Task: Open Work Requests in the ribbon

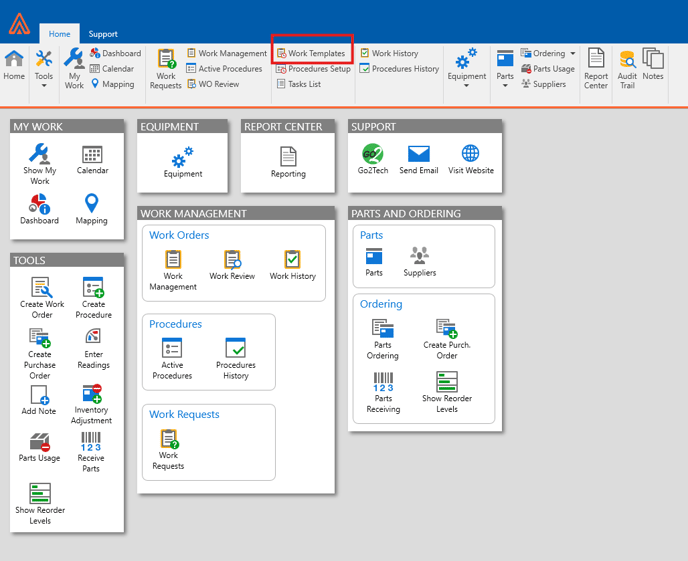Action: click(x=165, y=69)
